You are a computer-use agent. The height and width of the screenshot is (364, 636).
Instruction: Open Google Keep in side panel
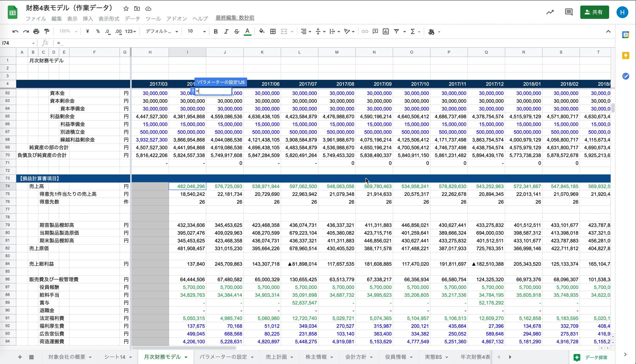tap(625, 56)
